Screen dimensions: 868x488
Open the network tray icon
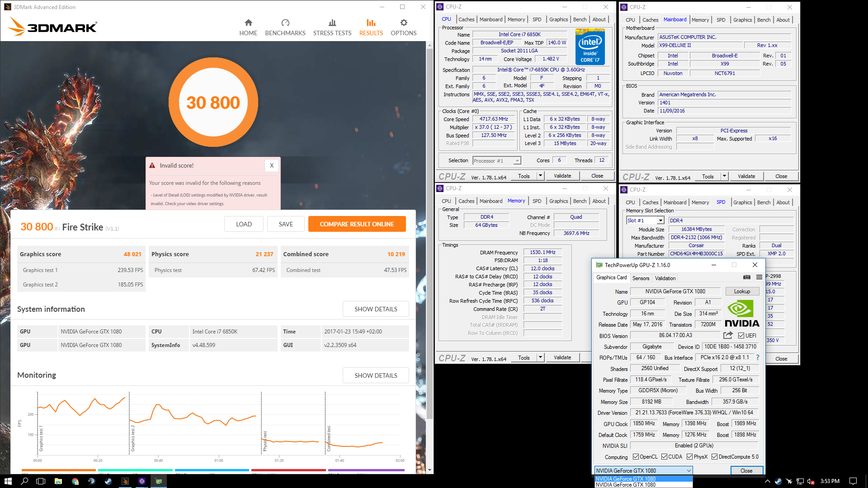pyautogui.click(x=800, y=481)
